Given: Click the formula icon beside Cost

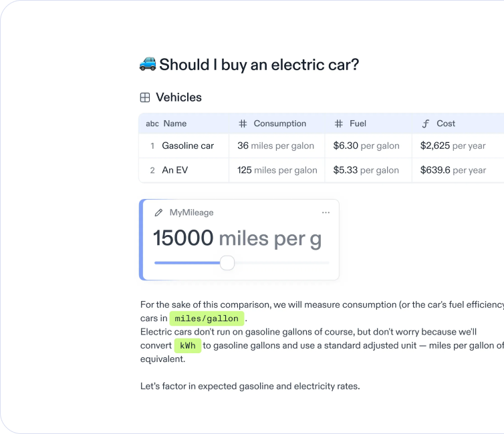Looking at the screenshot, I should pyautogui.click(x=426, y=124).
